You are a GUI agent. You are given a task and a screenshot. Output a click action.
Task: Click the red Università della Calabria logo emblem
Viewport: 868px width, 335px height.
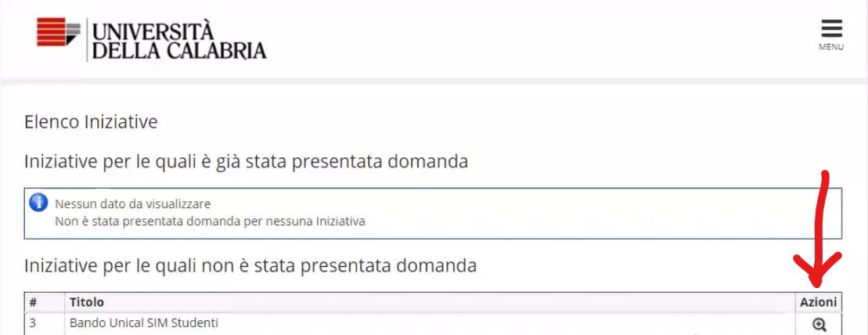pos(58,32)
